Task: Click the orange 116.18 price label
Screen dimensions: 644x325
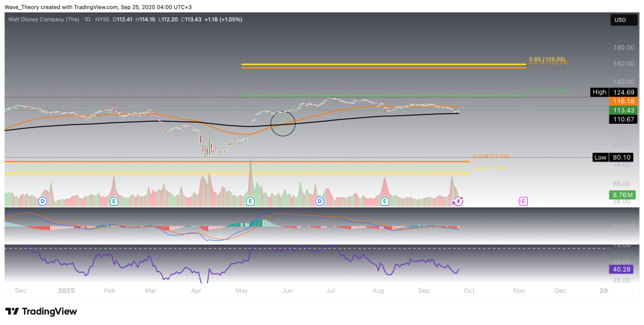Action: pos(623,101)
